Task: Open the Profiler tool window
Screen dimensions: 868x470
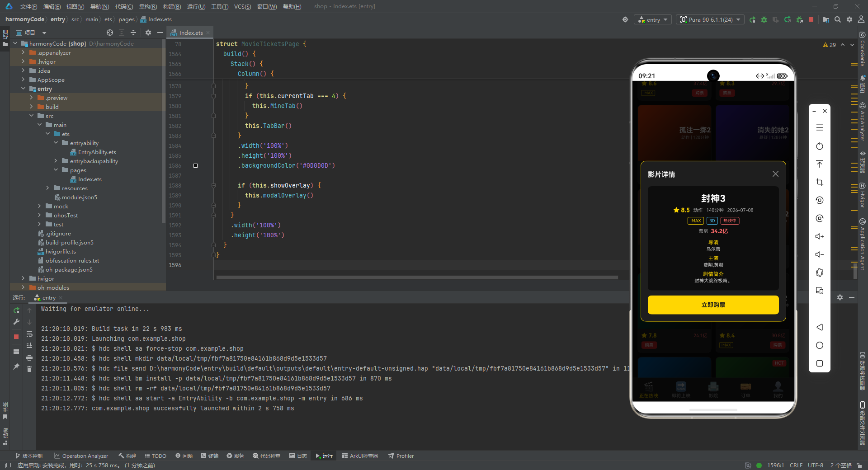Action: click(401, 456)
